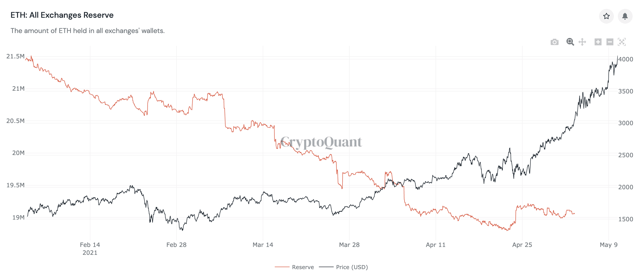Click the Mar 28 date label
Image resolution: width=644 pixels, height=276 pixels.
349,245
